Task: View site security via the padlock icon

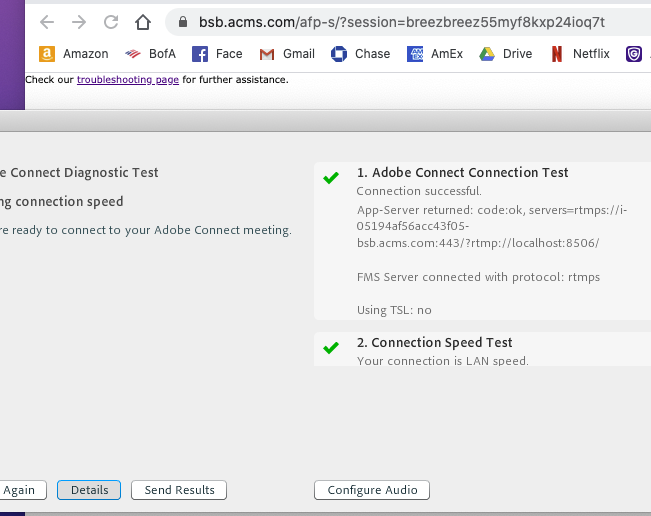Action: point(183,22)
